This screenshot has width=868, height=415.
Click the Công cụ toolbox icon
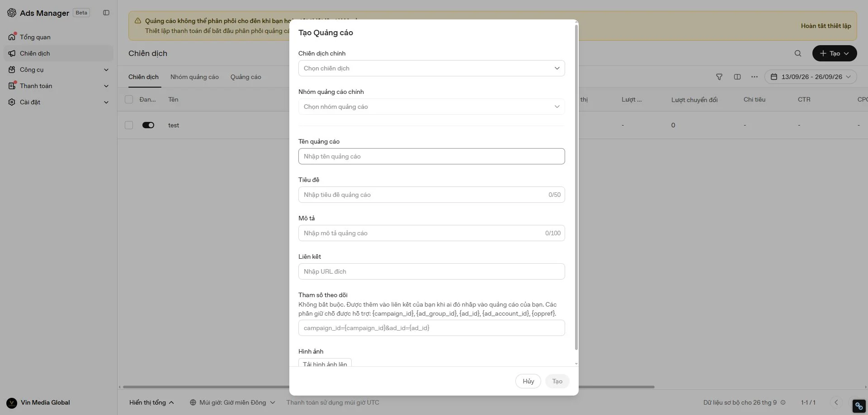pos(12,70)
